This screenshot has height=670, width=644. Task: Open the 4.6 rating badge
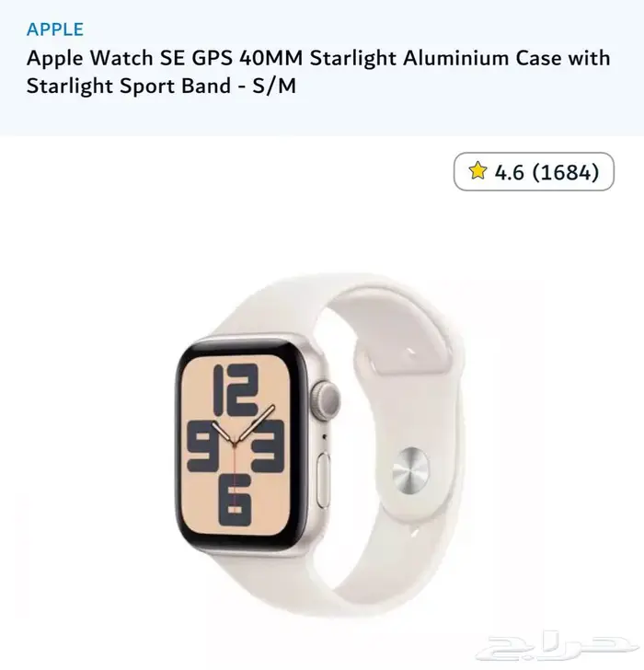click(534, 172)
